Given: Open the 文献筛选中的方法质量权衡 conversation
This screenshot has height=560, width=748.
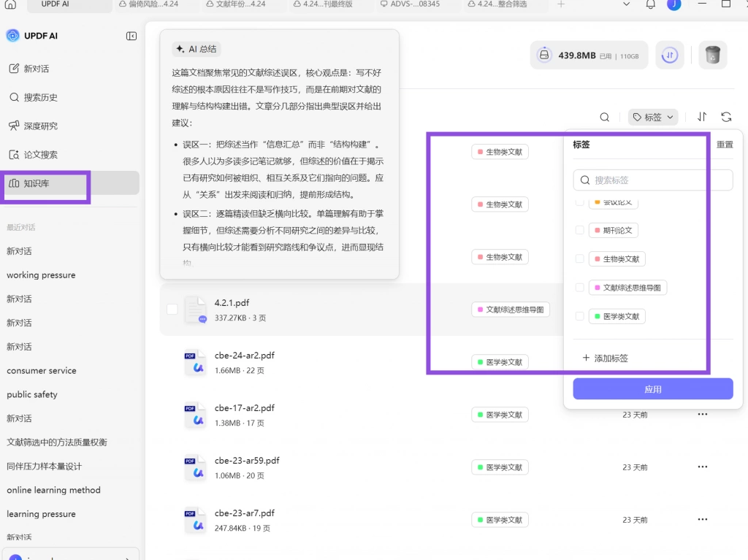Looking at the screenshot, I should [57, 442].
